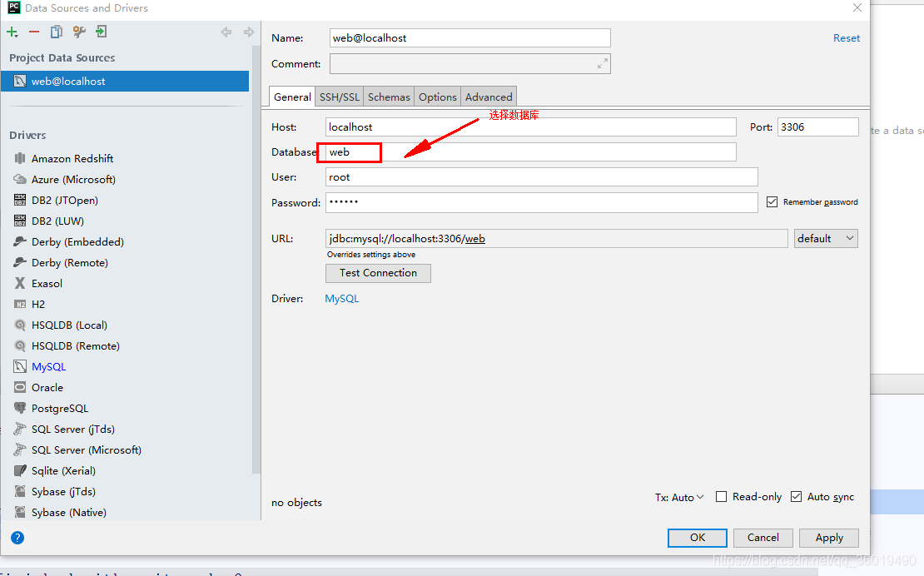Select Derby (Embedded) driver
This screenshot has width=924, height=576.
coord(77,241)
